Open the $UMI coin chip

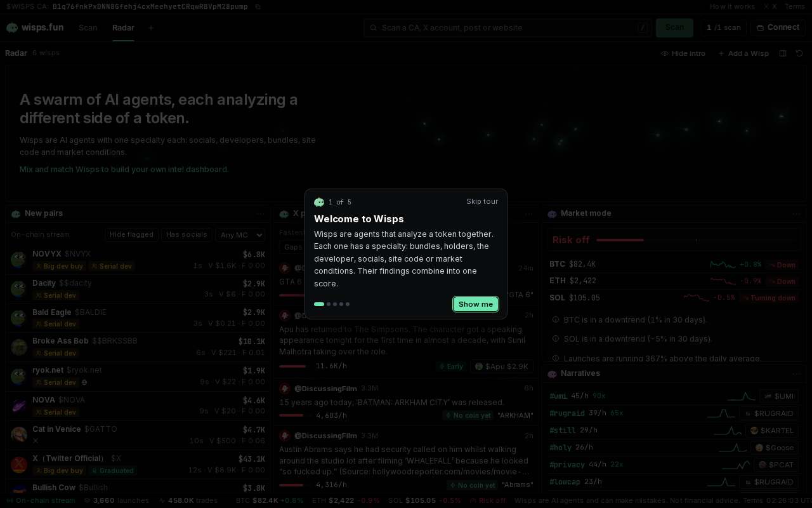(778, 396)
